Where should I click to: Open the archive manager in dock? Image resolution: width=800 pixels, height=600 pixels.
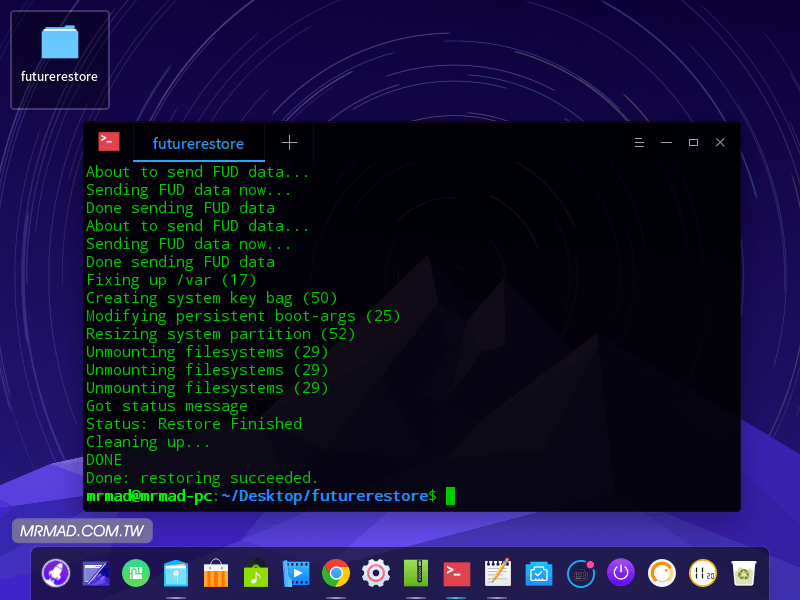click(x=416, y=573)
